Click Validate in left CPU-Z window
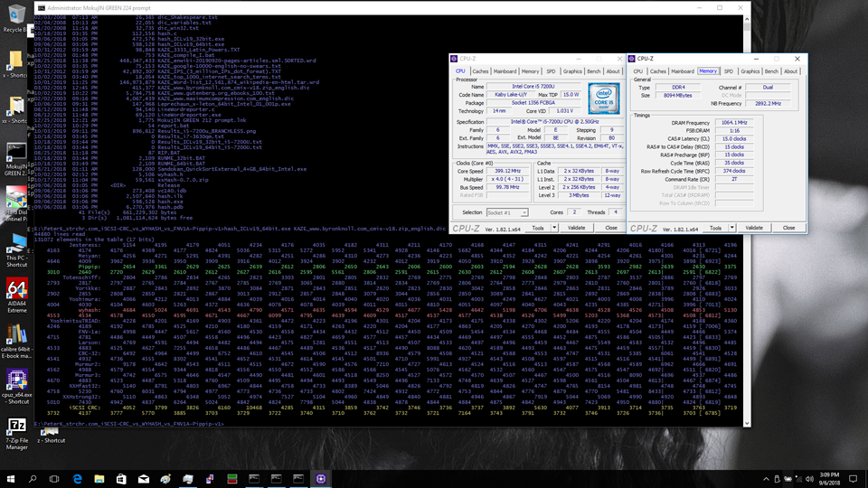868x488 pixels. 576,228
